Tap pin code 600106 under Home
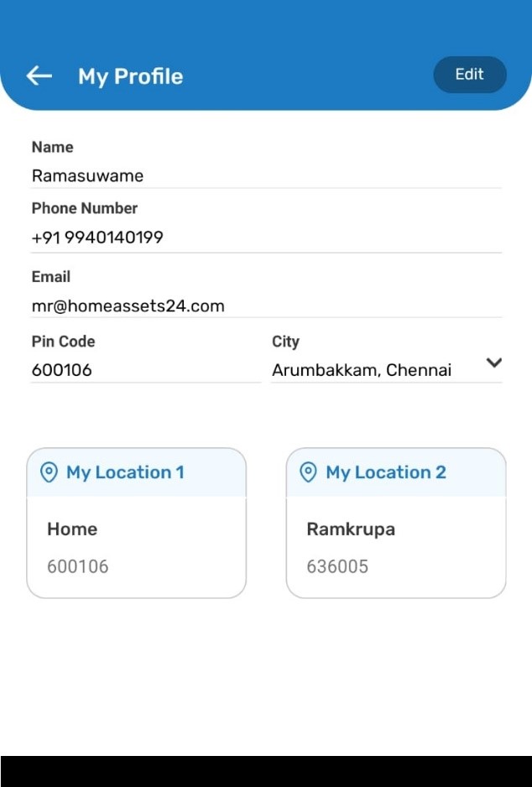This screenshot has height=787, width=532. 78,566
